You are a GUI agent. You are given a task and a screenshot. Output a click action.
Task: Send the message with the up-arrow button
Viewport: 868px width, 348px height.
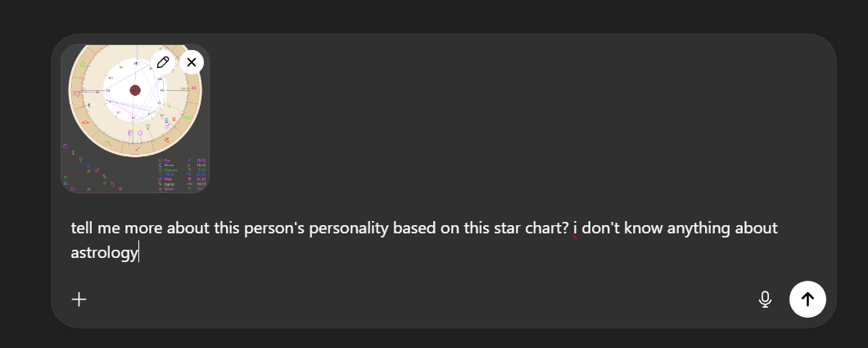pyautogui.click(x=807, y=300)
